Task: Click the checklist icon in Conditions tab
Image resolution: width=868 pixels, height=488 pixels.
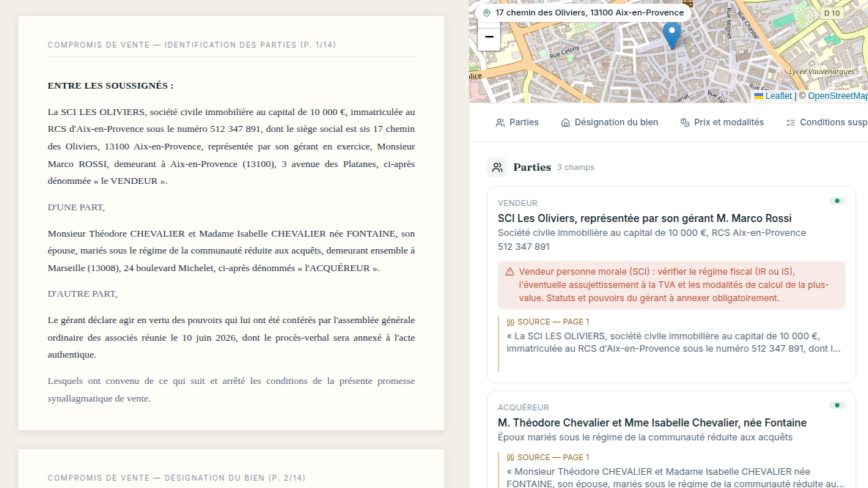Action: pyautogui.click(x=790, y=123)
